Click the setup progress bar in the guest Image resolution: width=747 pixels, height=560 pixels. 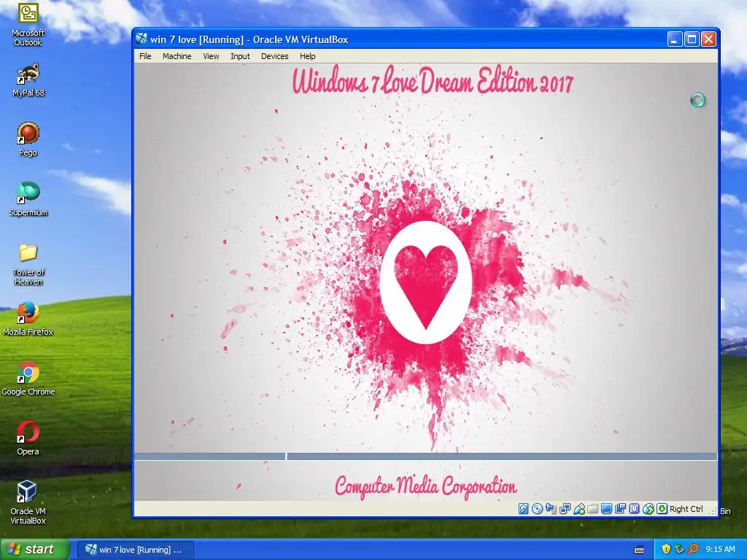coord(425,456)
